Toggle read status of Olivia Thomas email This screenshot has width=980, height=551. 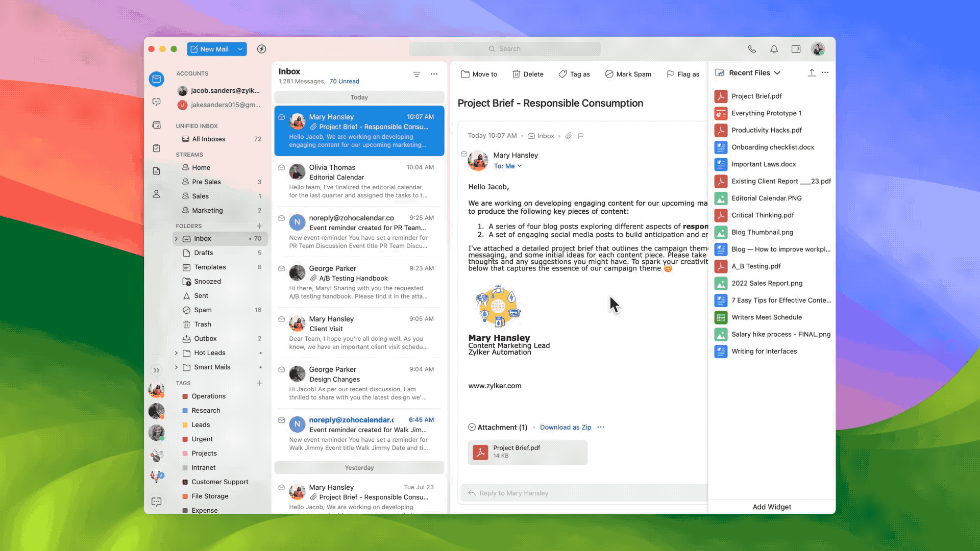pyautogui.click(x=281, y=167)
